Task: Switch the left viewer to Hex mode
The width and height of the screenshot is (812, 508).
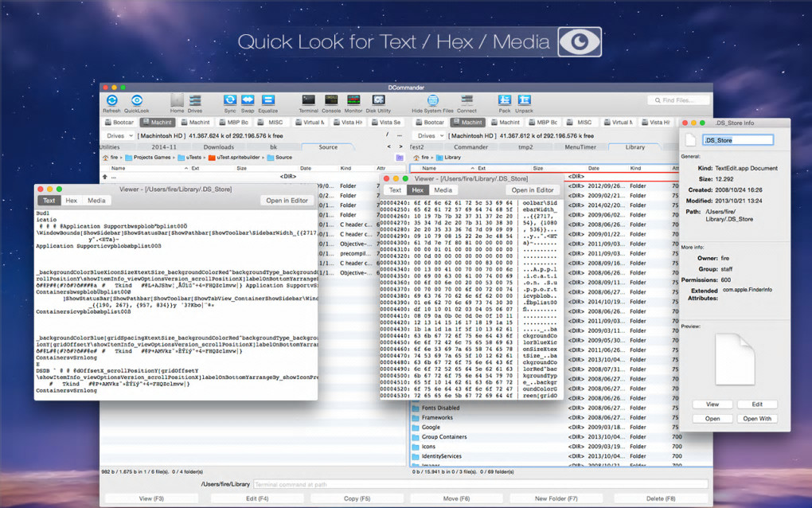Action: 72,201
